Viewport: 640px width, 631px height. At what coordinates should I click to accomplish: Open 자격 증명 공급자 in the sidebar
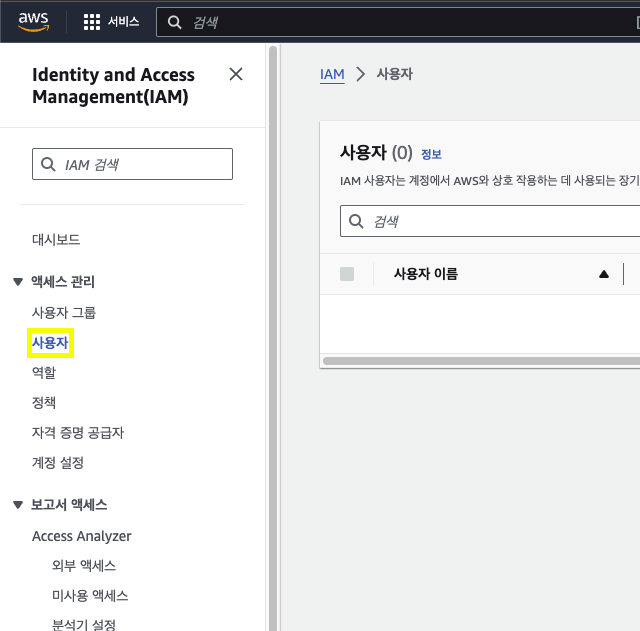78,433
